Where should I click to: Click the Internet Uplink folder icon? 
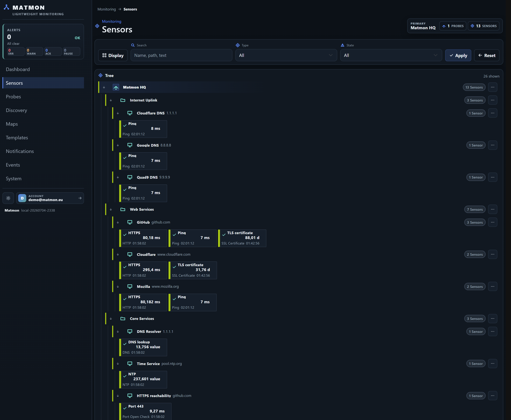pyautogui.click(x=123, y=100)
